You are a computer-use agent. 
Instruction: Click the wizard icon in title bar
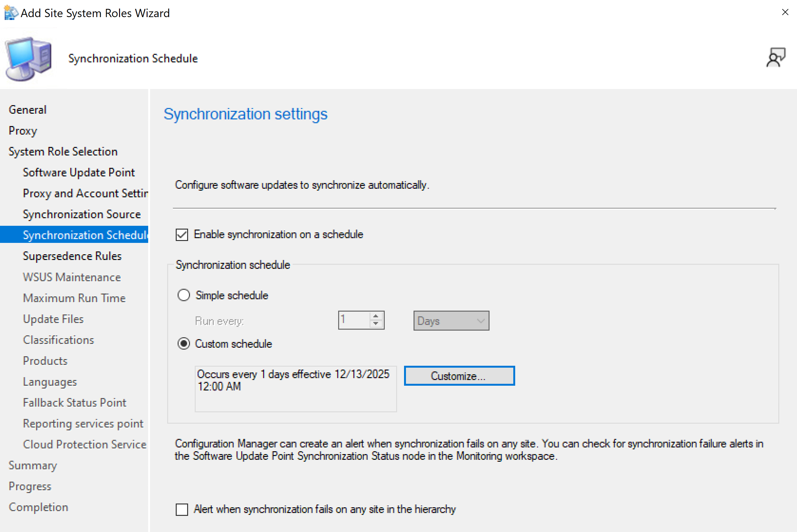[10, 13]
